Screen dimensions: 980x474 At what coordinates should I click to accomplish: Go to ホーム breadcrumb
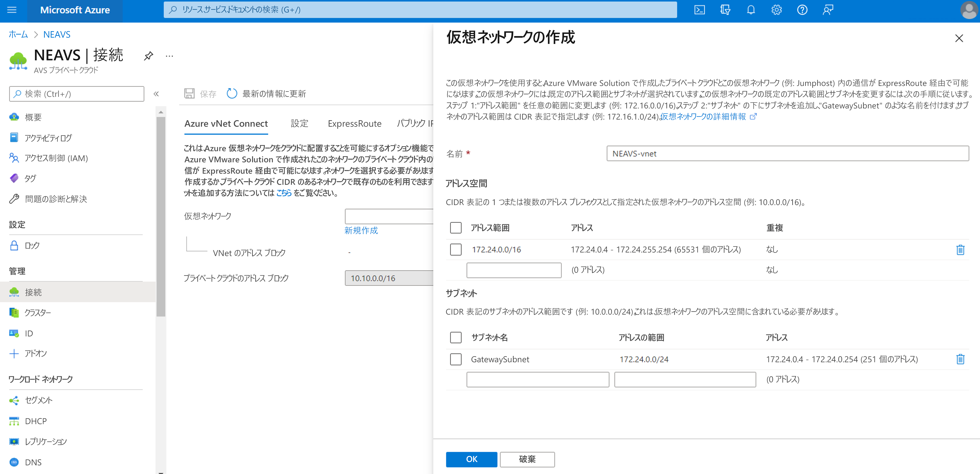(18, 35)
